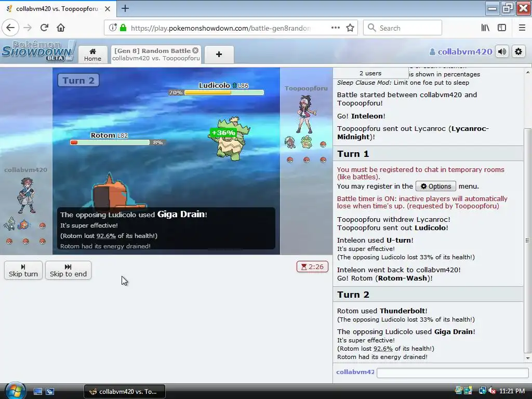Close the [Gen 8] Random Battle room
The height and width of the screenshot is (399, 532).
(195, 50)
